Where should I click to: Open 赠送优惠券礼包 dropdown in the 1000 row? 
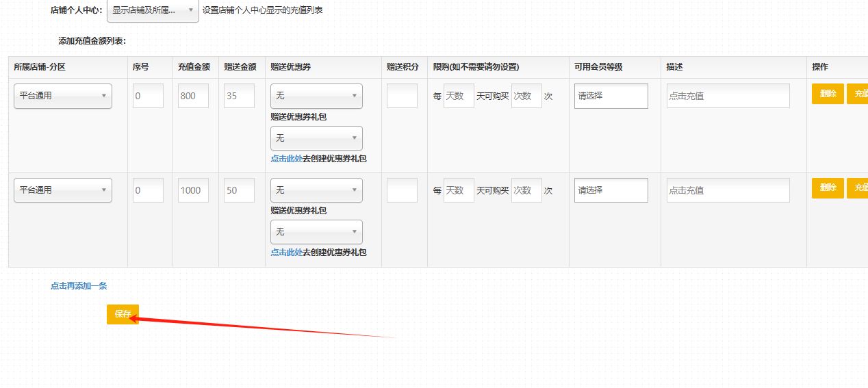(316, 232)
